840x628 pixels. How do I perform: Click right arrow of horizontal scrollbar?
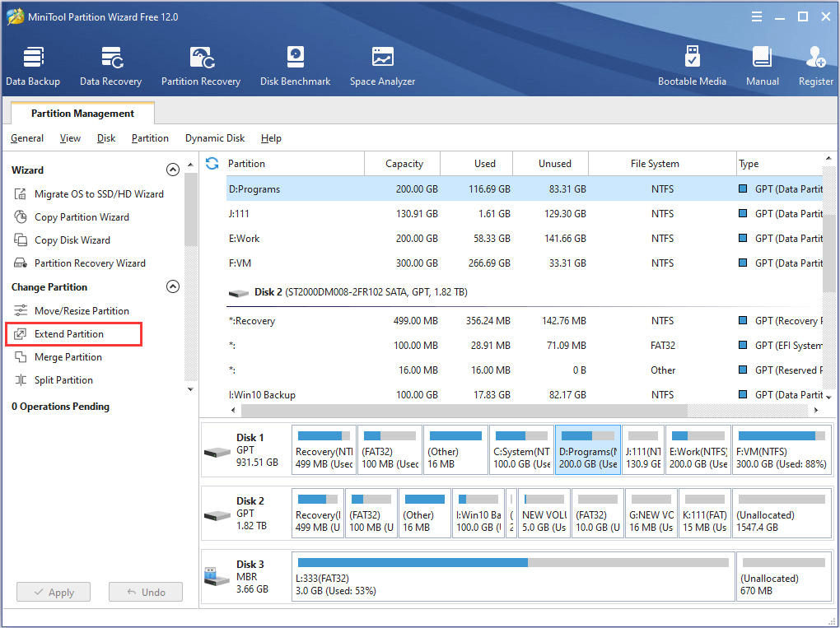[x=816, y=410]
